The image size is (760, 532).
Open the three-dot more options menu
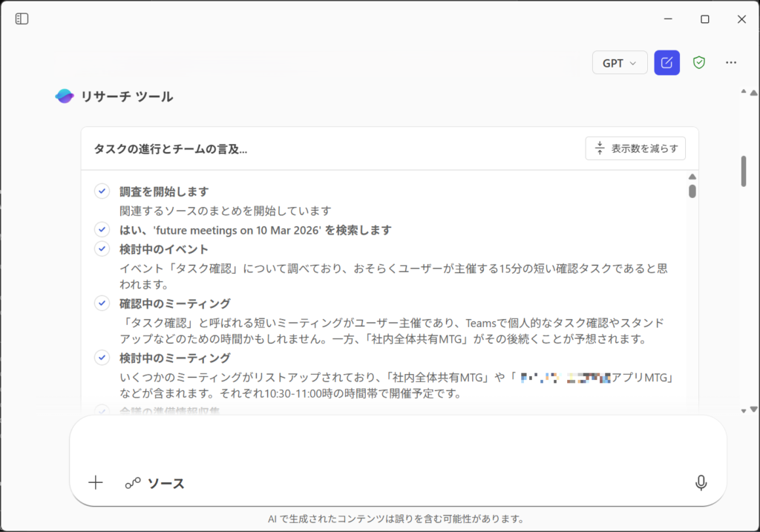coord(731,63)
